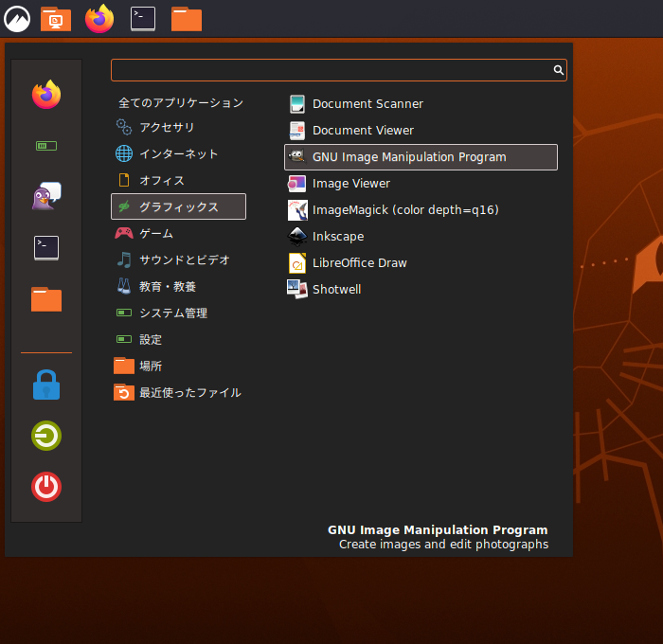663x644 pixels.
Task: Open the 教育・教養 category
Action: point(178,287)
